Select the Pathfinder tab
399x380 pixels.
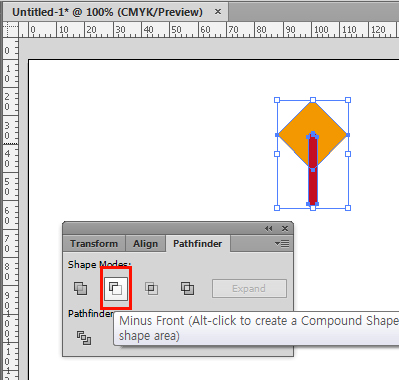tap(198, 244)
